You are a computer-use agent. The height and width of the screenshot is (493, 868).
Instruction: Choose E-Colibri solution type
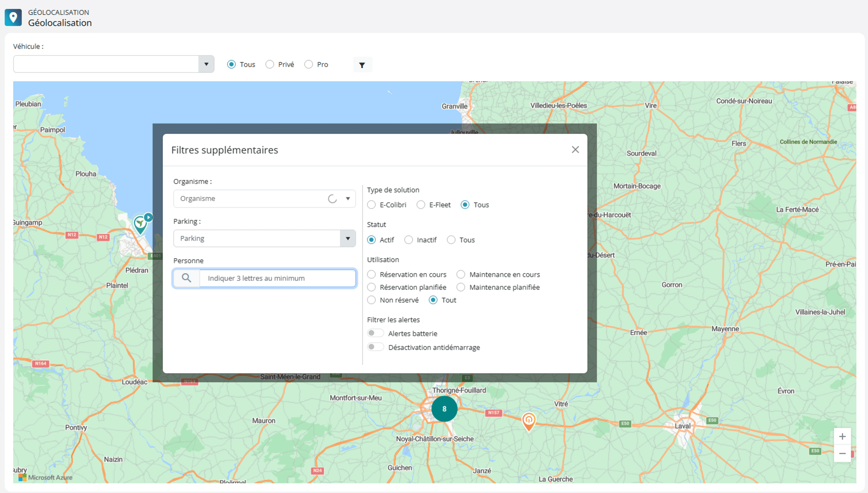point(371,205)
